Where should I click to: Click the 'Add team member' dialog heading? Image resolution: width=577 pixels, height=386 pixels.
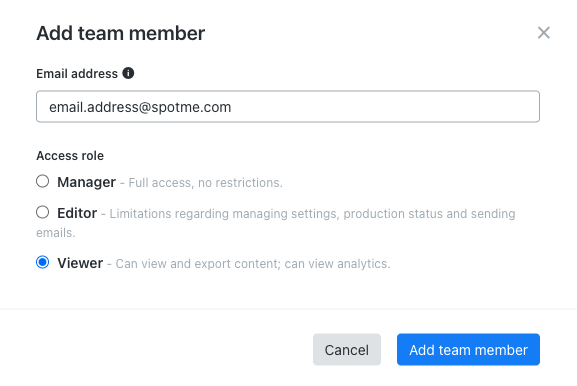coord(120,33)
